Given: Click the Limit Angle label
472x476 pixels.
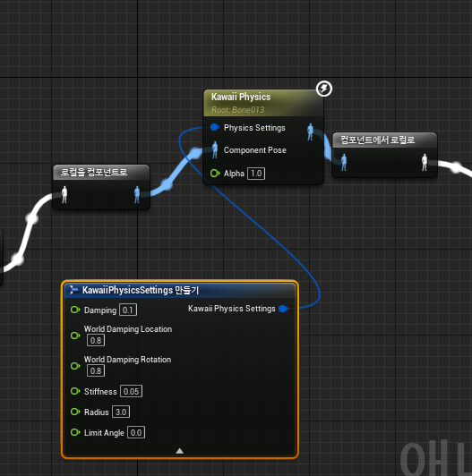Looking at the screenshot, I should pos(104,433).
